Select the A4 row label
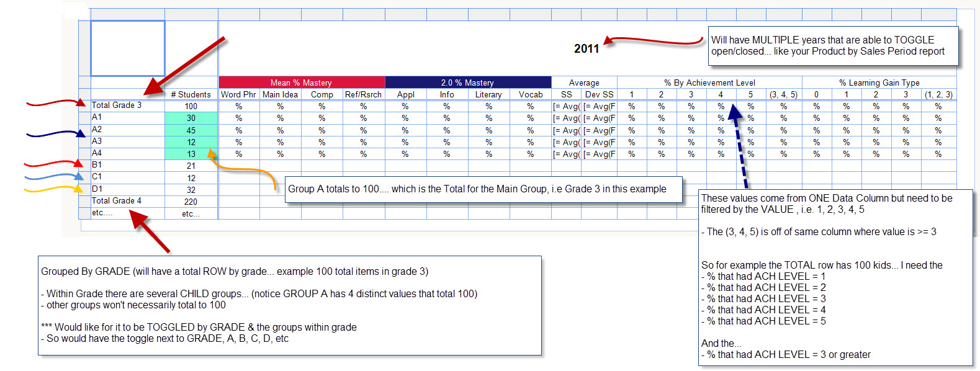 pyautogui.click(x=128, y=153)
